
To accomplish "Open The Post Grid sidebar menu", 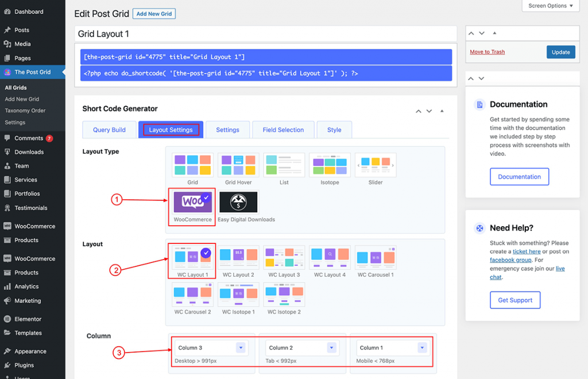I will tap(32, 72).
